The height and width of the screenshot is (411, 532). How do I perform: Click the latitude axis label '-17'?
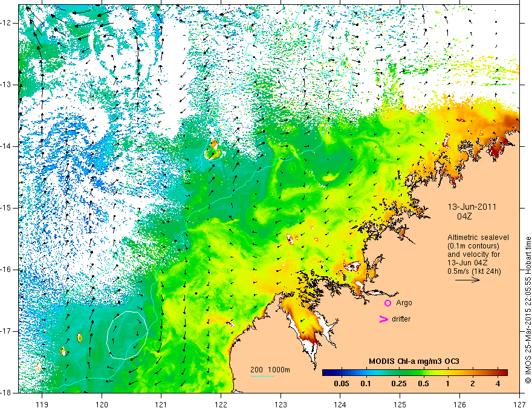click(7, 331)
